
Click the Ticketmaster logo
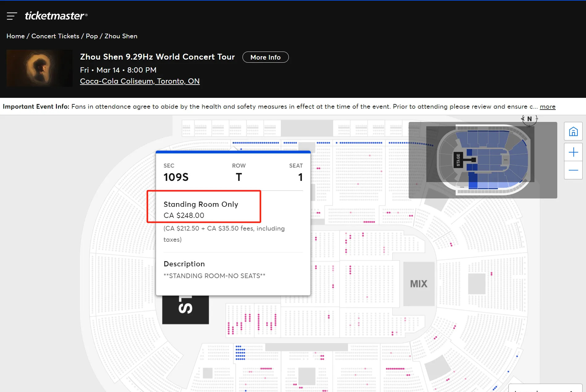click(56, 16)
